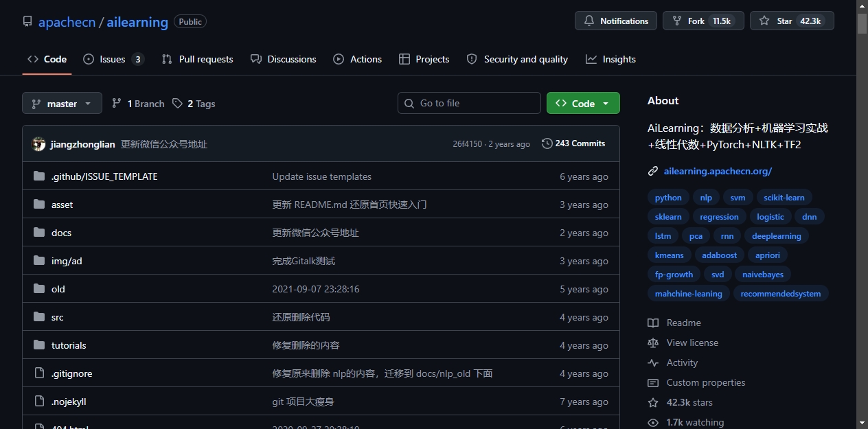
Task: Go to the Discussions tab
Action: pyautogui.click(x=284, y=59)
